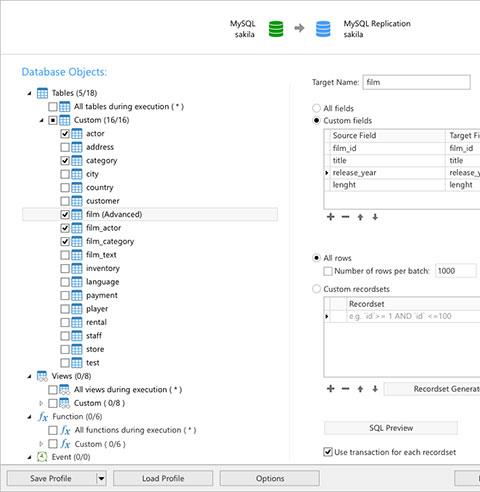Click the Save Profile button
This screenshot has height=492, width=480.
click(x=51, y=479)
